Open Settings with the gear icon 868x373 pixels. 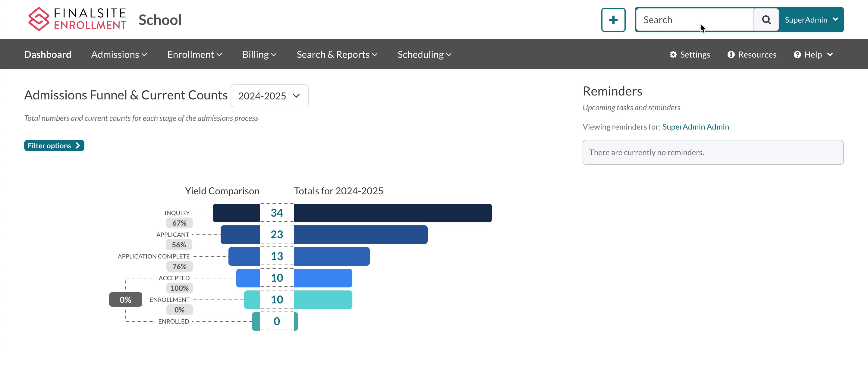(x=673, y=55)
